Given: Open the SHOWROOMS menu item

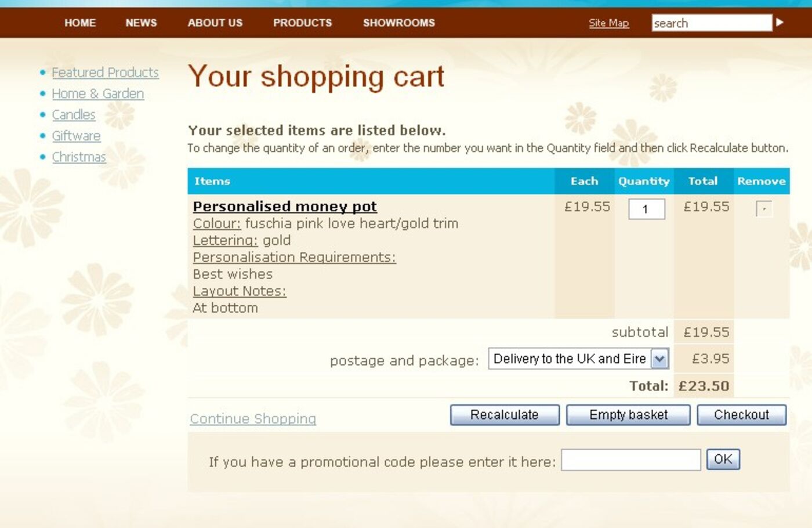Looking at the screenshot, I should point(398,23).
